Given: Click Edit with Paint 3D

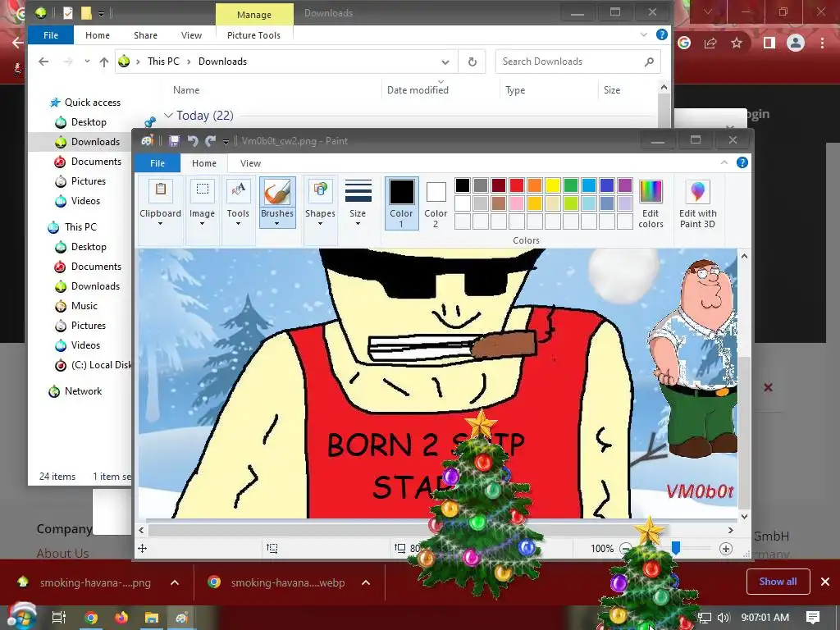Looking at the screenshot, I should 697,203.
